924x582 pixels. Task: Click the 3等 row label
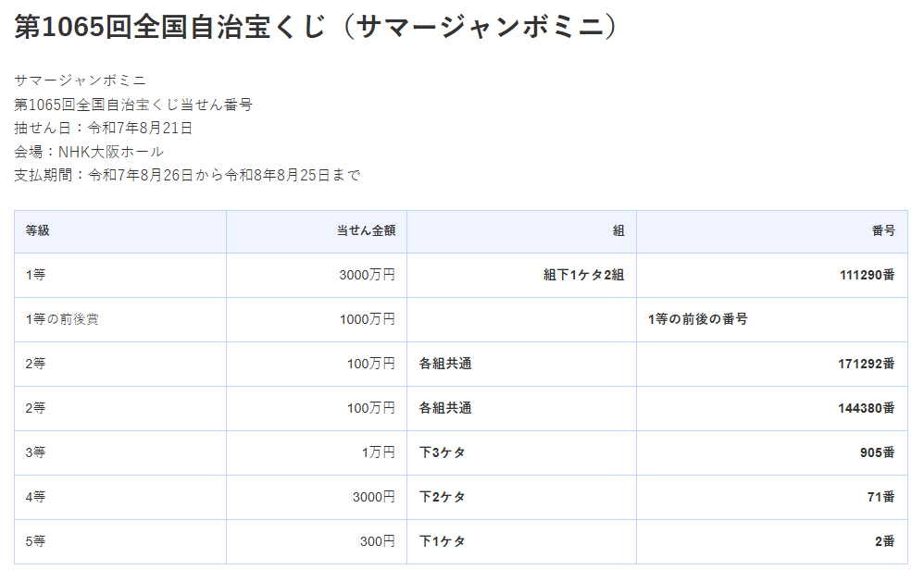tap(35, 452)
